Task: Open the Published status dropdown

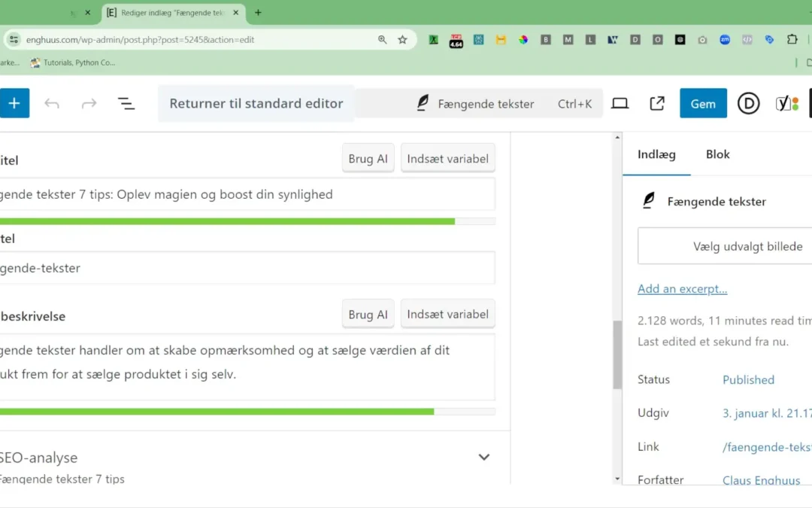Action: [x=748, y=379]
